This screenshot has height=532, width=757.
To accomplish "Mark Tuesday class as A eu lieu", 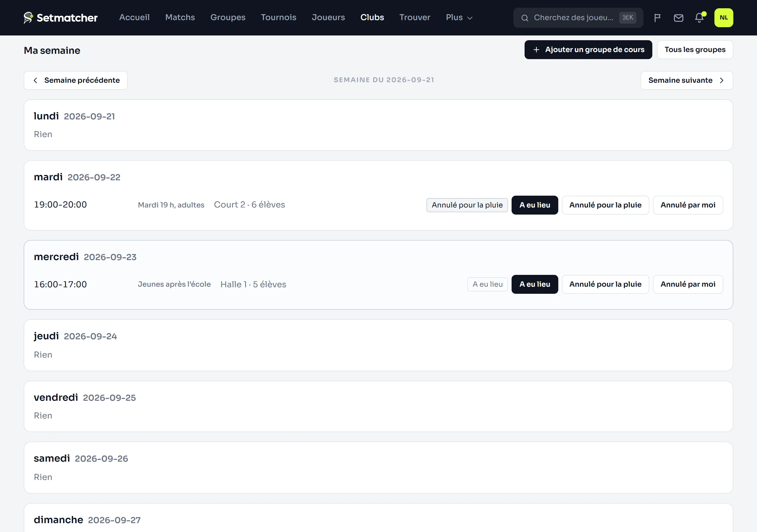I will (534, 205).
